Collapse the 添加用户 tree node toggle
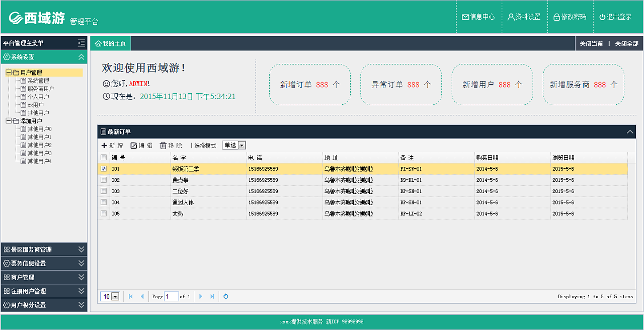Image resolution: width=644 pixels, height=330 pixels. [9, 121]
